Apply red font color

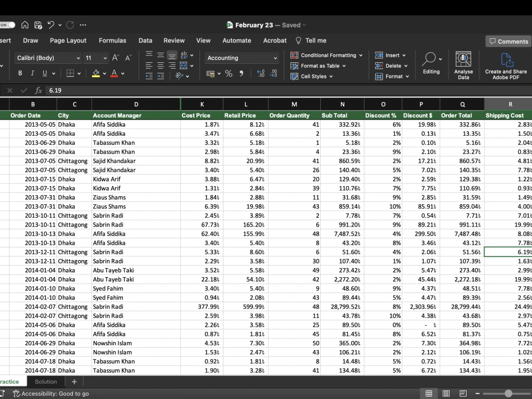point(114,73)
